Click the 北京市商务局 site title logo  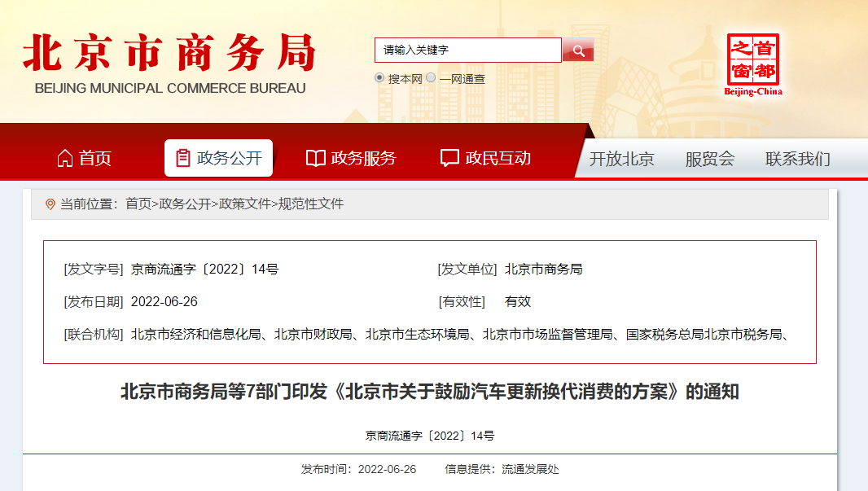point(169,64)
